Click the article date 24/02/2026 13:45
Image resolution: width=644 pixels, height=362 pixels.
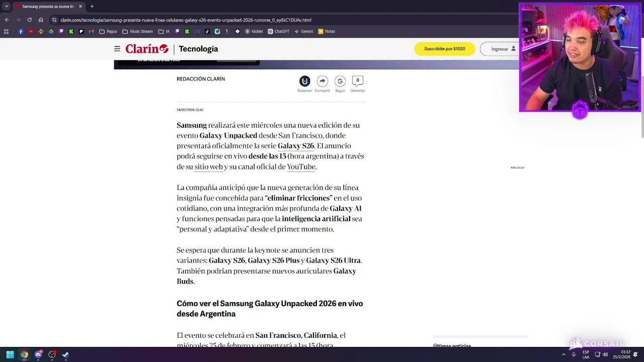coord(190,110)
